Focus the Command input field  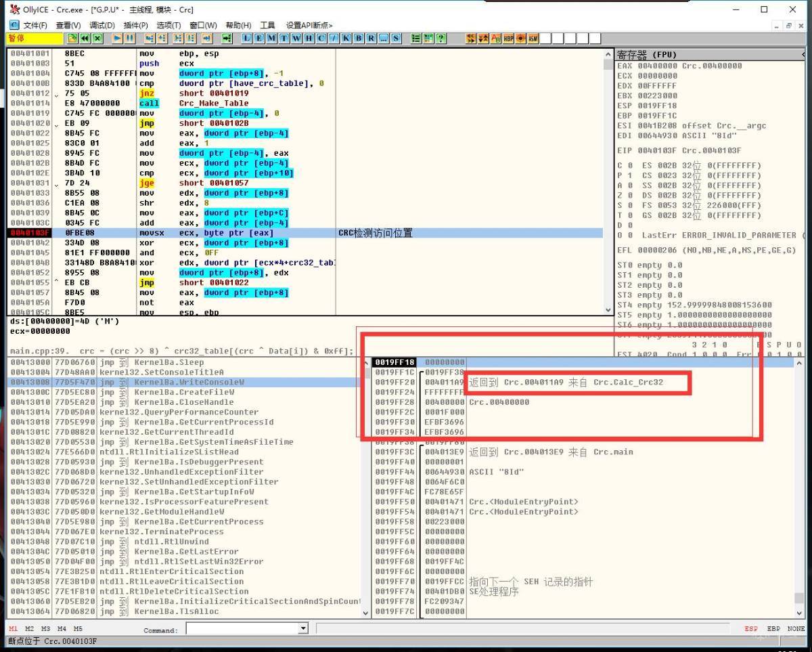point(242,629)
